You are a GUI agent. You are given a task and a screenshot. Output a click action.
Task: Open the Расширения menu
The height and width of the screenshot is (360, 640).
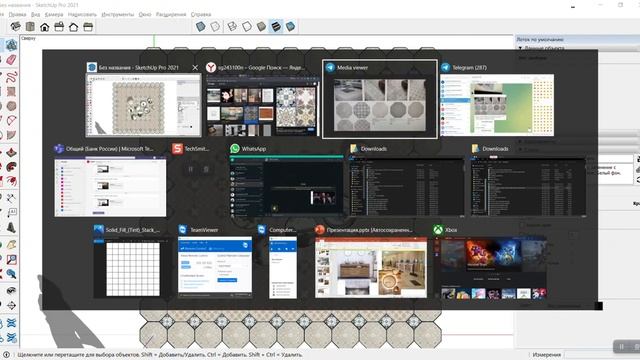[x=171, y=14]
